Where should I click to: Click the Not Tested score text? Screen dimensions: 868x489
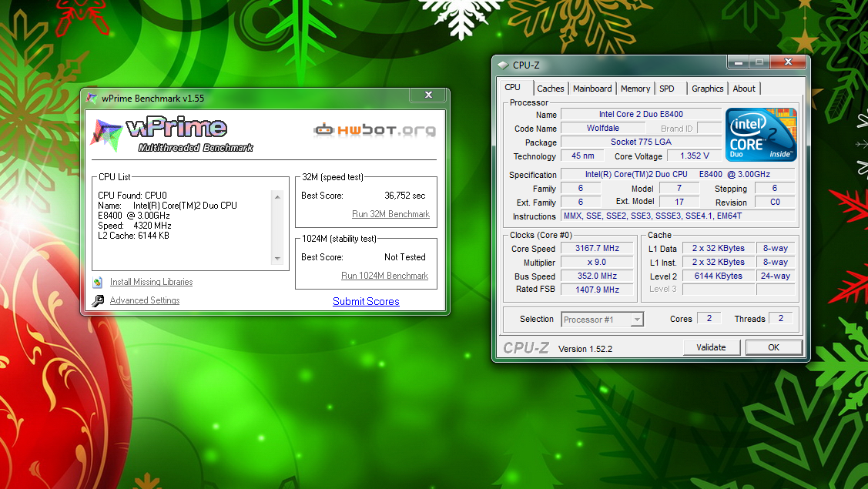point(404,257)
